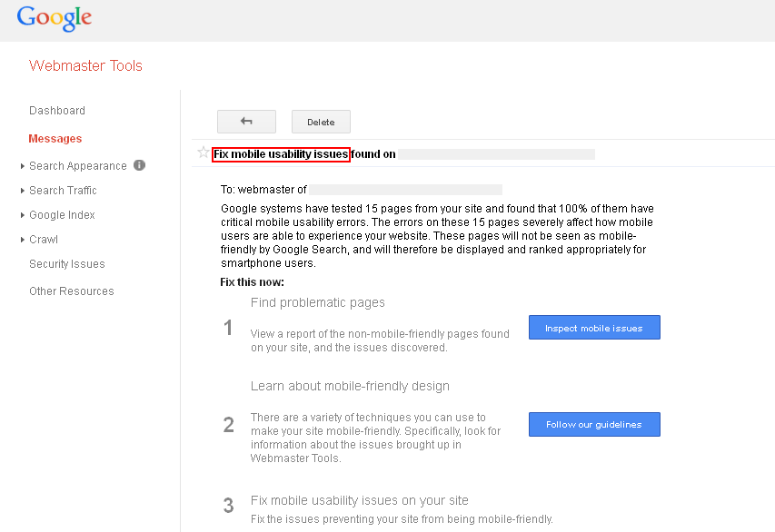
Task: Expand the Search Traffic arrow
Action: point(22,191)
